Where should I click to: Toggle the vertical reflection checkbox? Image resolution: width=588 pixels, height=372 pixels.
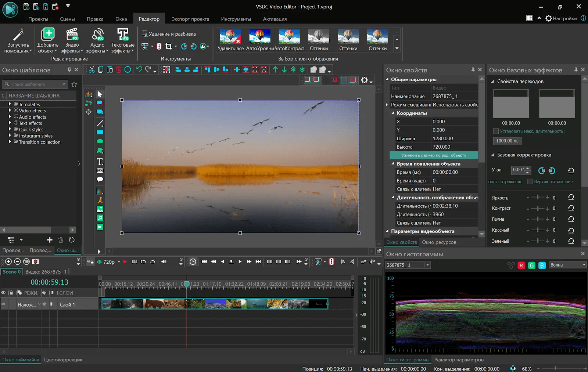(x=530, y=182)
